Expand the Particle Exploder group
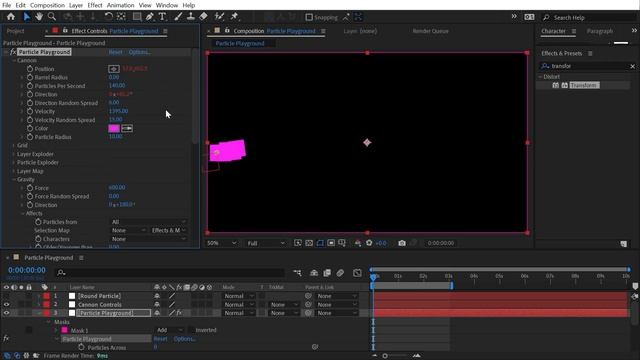Image resolution: width=640 pixels, height=360 pixels. click(14, 163)
